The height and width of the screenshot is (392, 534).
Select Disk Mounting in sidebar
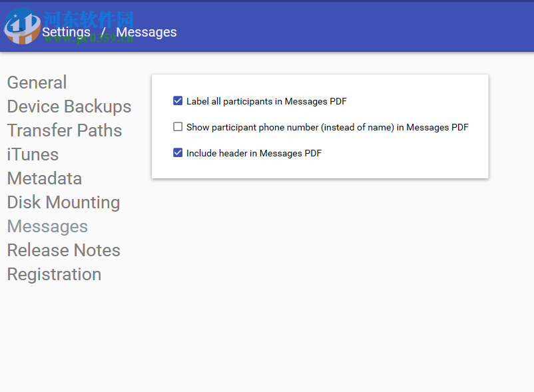click(x=63, y=202)
